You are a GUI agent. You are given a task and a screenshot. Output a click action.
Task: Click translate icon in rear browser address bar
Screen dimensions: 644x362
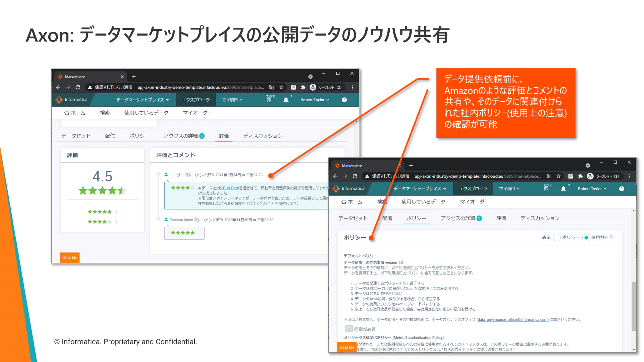271,87
